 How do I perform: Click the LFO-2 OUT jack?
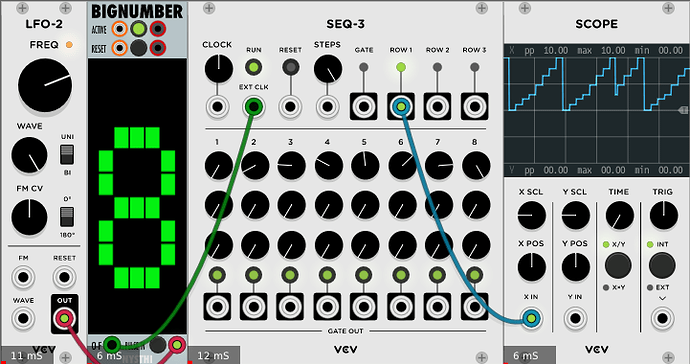[64, 318]
